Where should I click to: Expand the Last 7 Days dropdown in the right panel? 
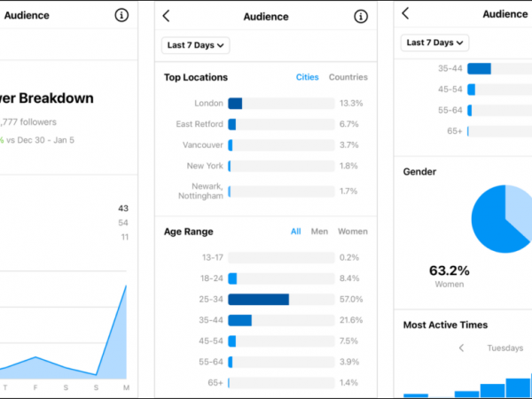pos(435,43)
